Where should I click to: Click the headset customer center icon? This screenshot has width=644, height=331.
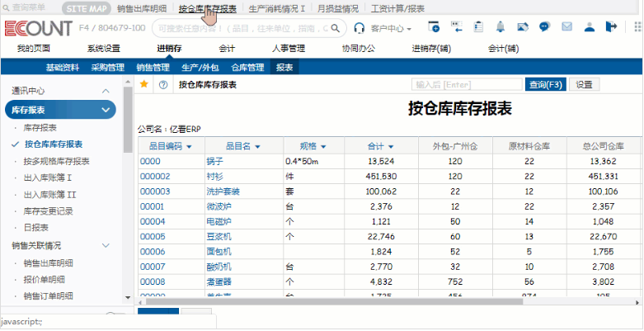click(x=360, y=28)
